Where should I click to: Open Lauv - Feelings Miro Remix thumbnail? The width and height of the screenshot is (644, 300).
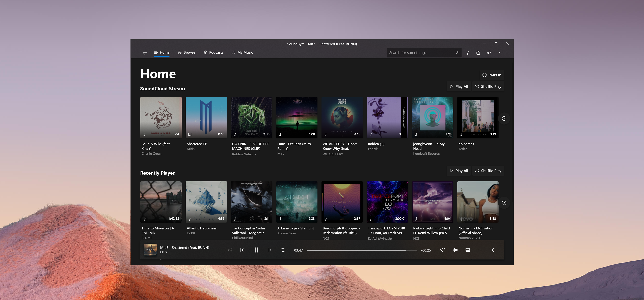[x=297, y=118]
